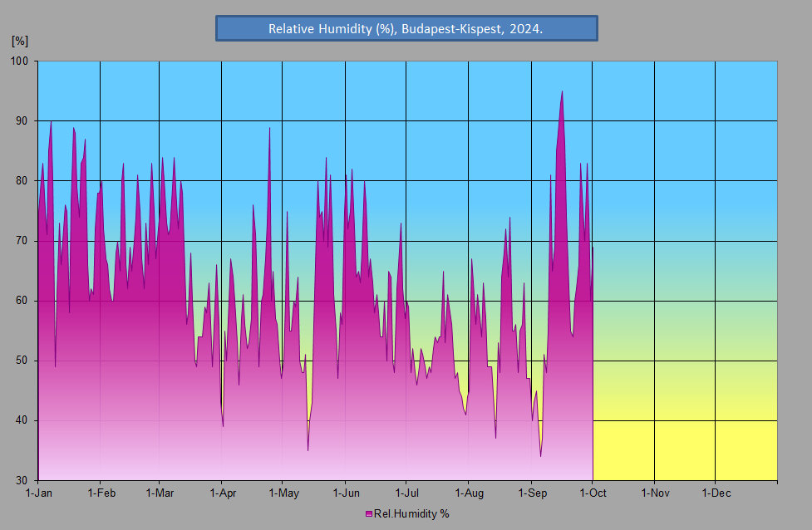This screenshot has width=812, height=530.
Task: Click the 90 value on the y-axis
Action: tap(22, 121)
